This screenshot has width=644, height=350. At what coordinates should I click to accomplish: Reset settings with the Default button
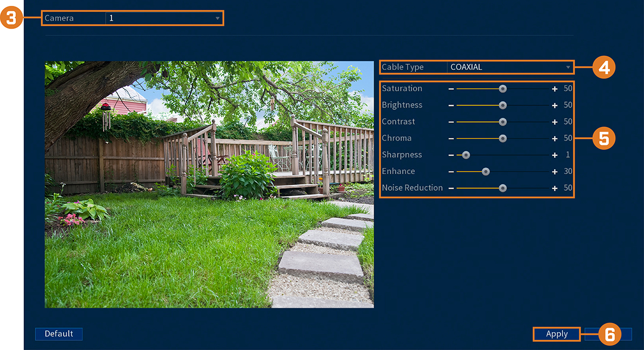58,334
